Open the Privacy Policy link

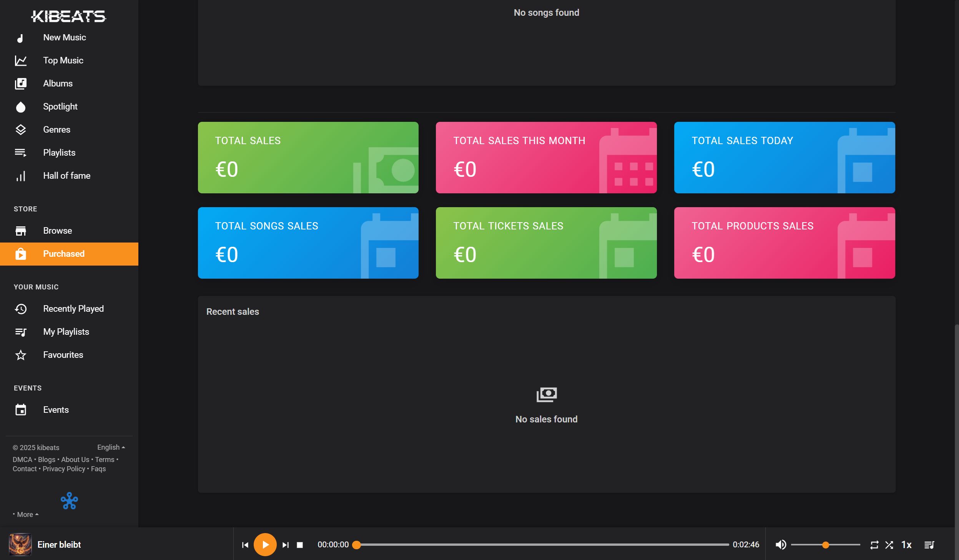(64, 469)
